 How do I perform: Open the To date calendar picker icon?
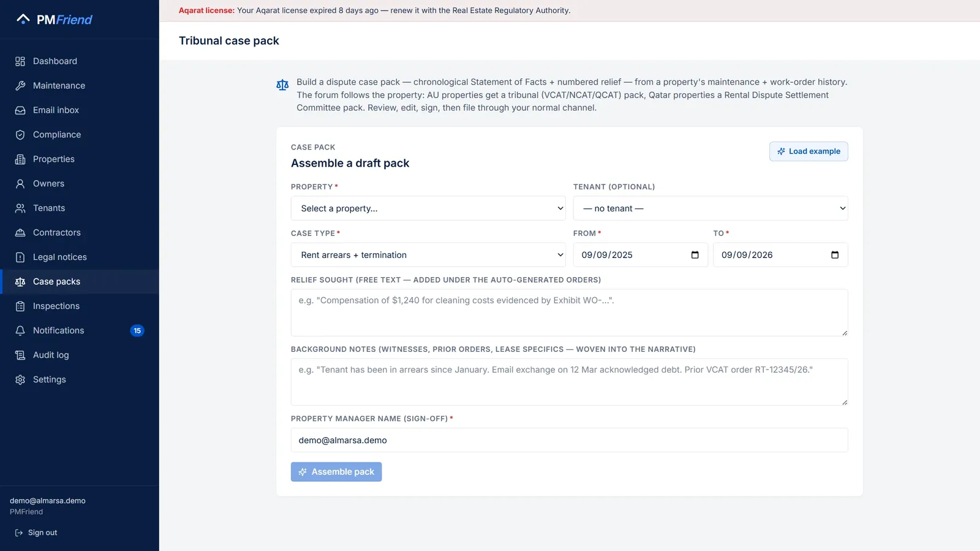coord(834,255)
